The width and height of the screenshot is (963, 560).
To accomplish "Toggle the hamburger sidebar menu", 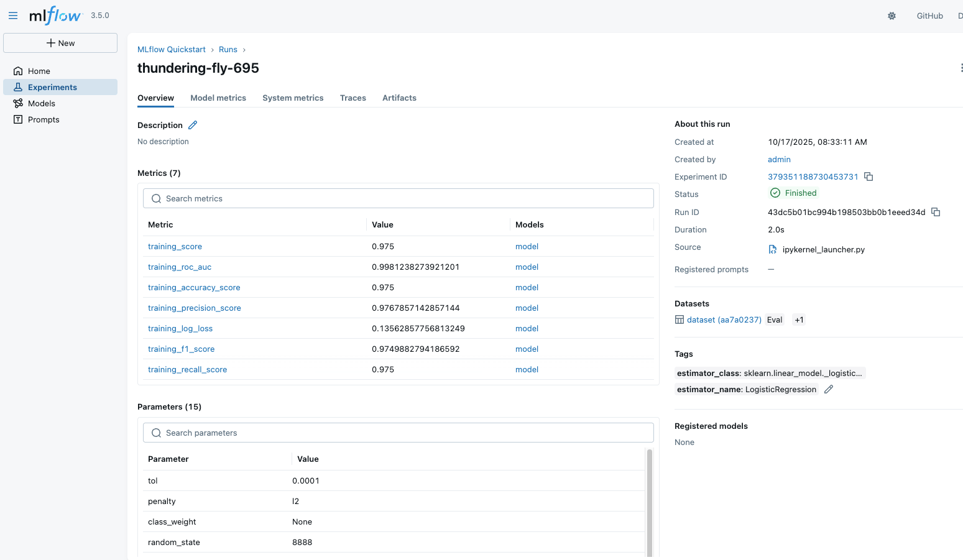I will click(13, 16).
